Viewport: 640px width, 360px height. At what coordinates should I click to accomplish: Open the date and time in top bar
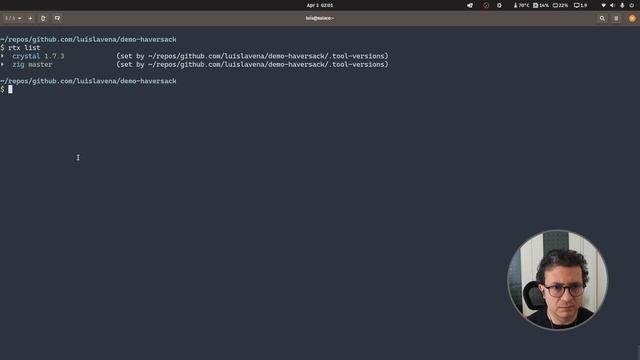pyautogui.click(x=320, y=5)
